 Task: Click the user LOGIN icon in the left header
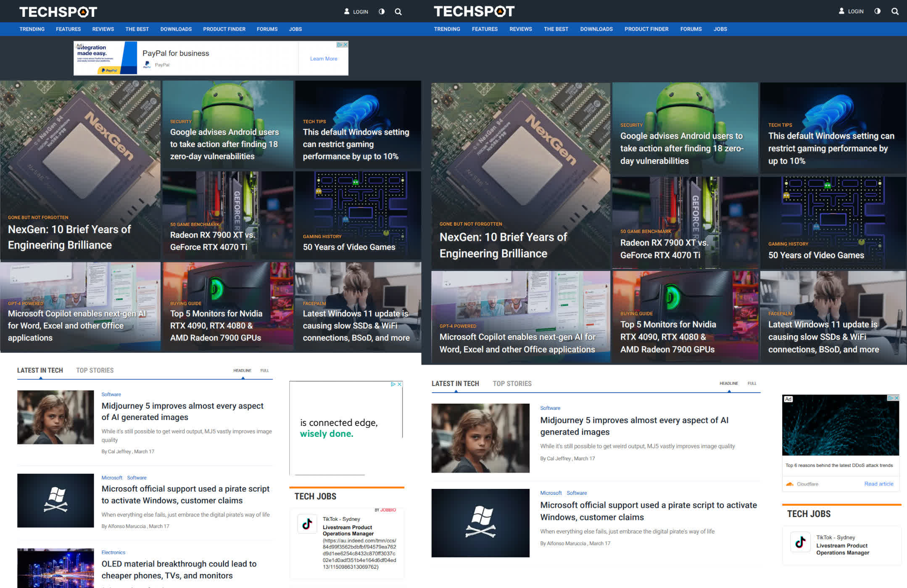[347, 11]
